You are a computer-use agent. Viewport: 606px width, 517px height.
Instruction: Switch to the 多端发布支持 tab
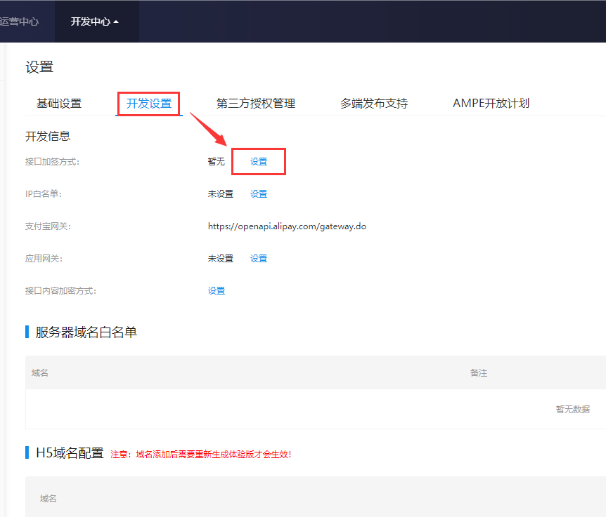tap(373, 103)
